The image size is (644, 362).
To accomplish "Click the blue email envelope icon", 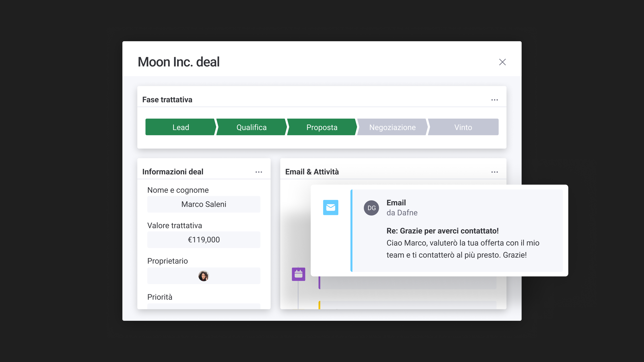I will tap(330, 207).
